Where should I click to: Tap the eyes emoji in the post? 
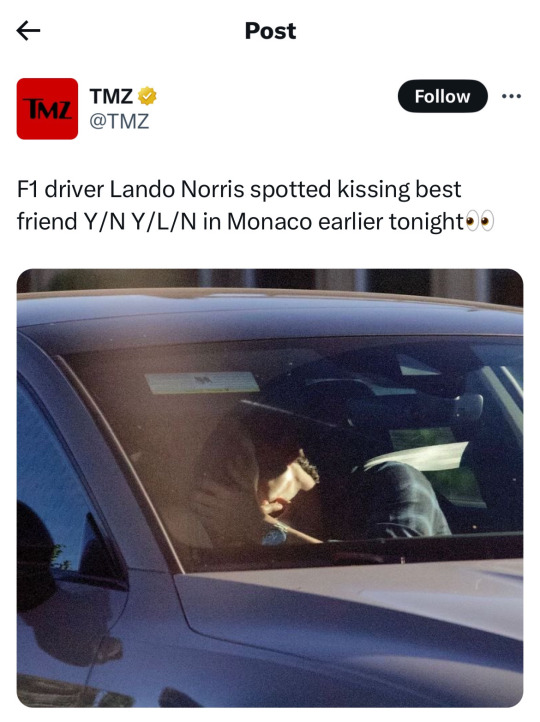[480, 221]
